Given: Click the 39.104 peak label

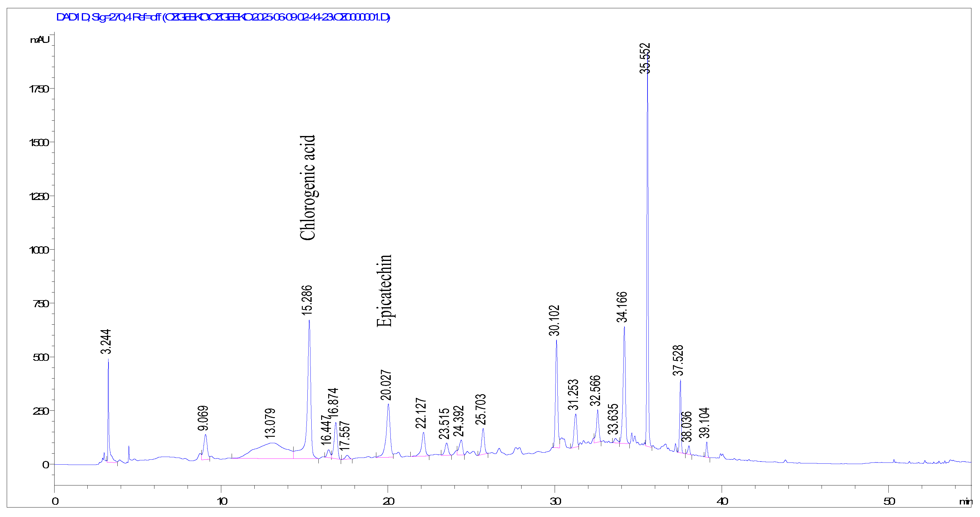Looking at the screenshot, I should pyautogui.click(x=704, y=423).
